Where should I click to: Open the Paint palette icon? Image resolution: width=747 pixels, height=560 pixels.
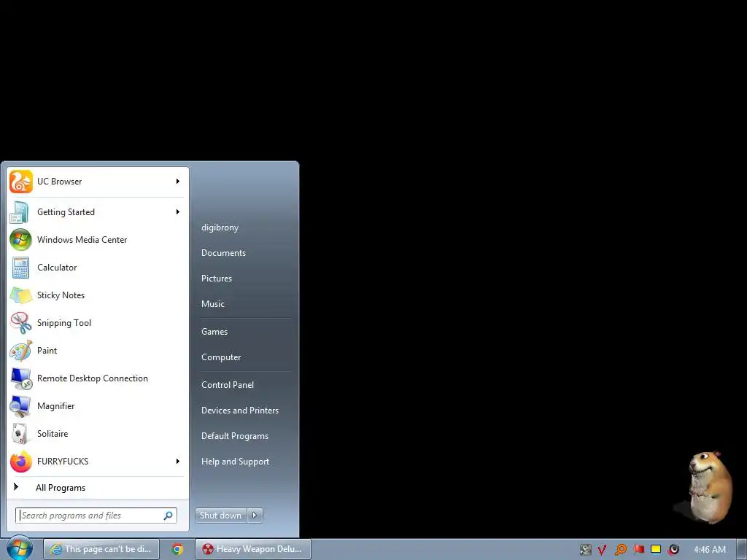click(x=20, y=351)
